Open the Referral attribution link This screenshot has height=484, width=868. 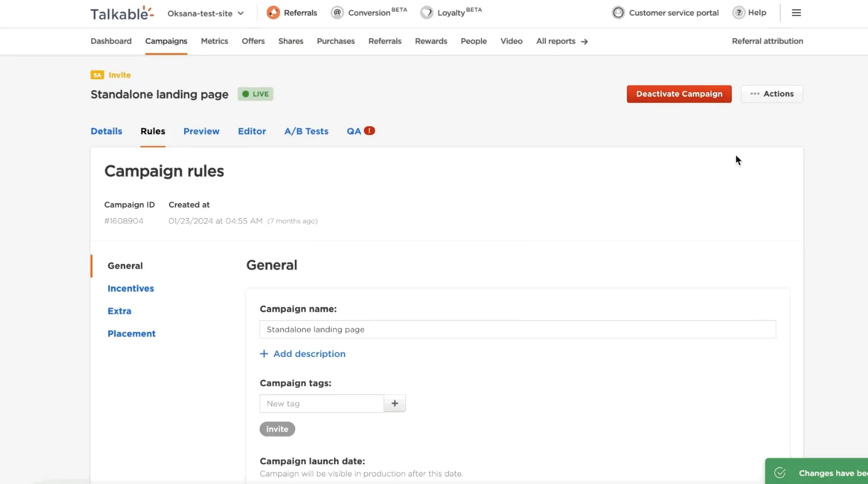click(767, 41)
